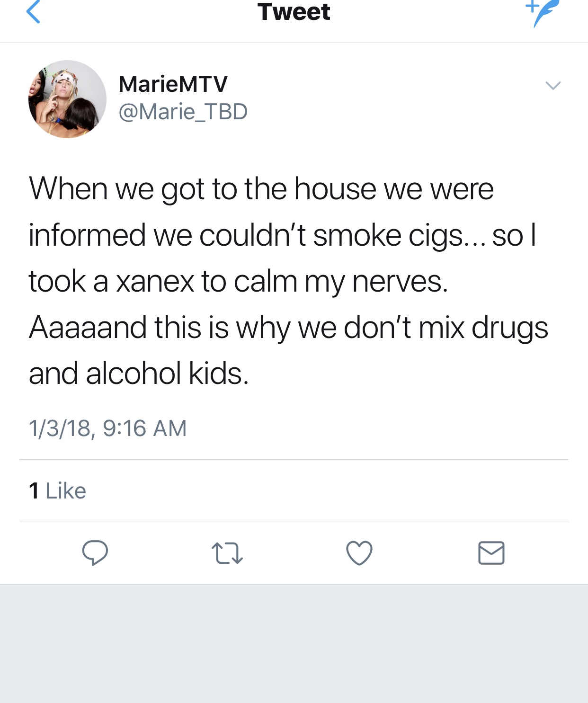View who liked via the Like label
The height and width of the screenshot is (703, 588).
(x=66, y=491)
